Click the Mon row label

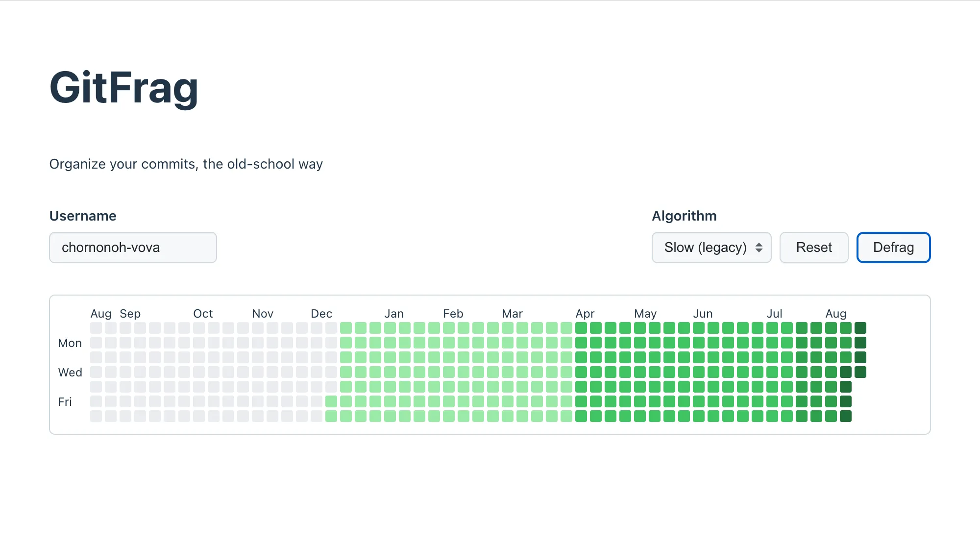point(69,343)
